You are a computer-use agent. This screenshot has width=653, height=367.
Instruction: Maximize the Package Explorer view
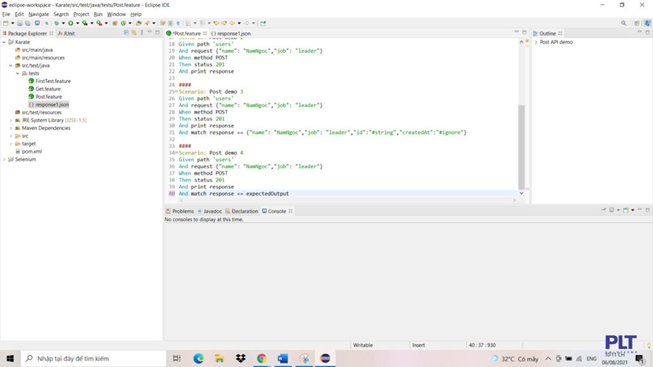157,32
